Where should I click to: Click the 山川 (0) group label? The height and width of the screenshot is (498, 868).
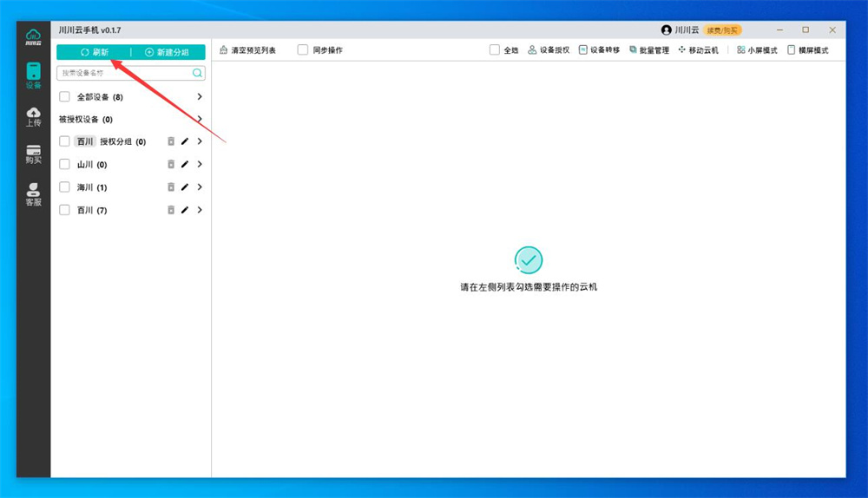92,164
